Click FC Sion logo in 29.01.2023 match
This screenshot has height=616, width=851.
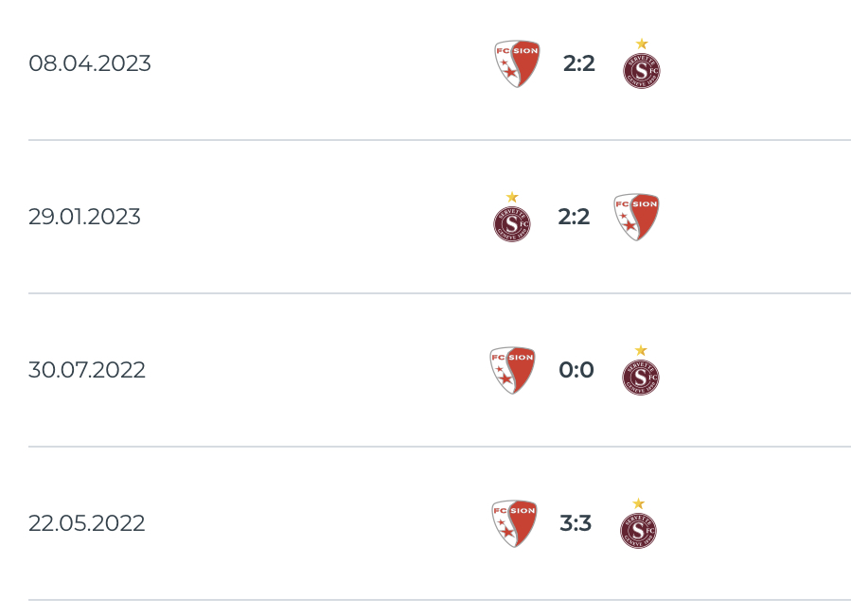pyautogui.click(x=636, y=217)
